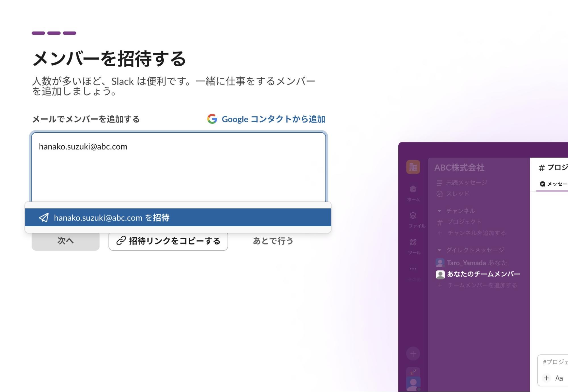
Task: Click the Google logo icon
Action: 212,119
